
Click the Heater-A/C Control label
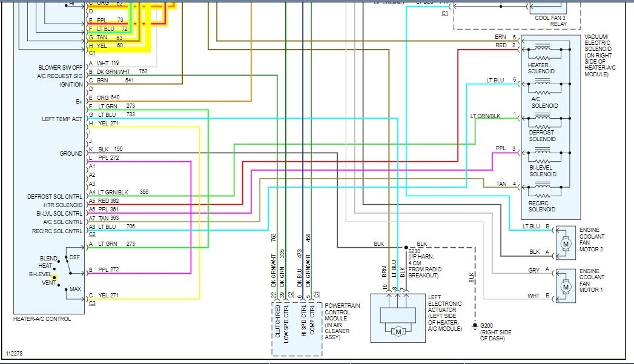click(42, 319)
